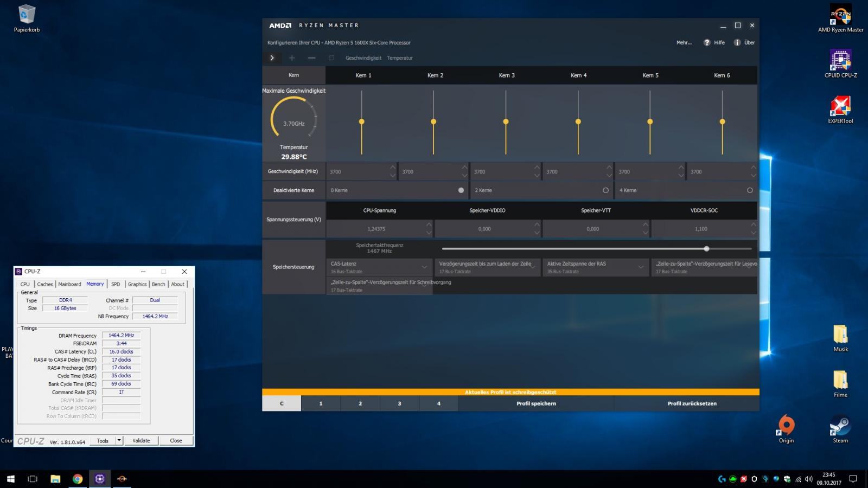Click the Temperatur view link in toolbar
Viewport: 868px width, 488px height.
[400, 58]
